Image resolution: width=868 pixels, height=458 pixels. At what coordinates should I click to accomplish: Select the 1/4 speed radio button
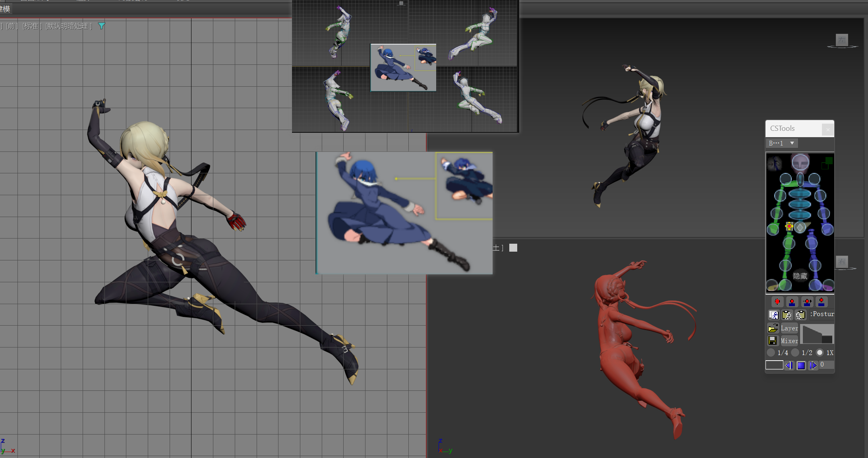(771, 353)
